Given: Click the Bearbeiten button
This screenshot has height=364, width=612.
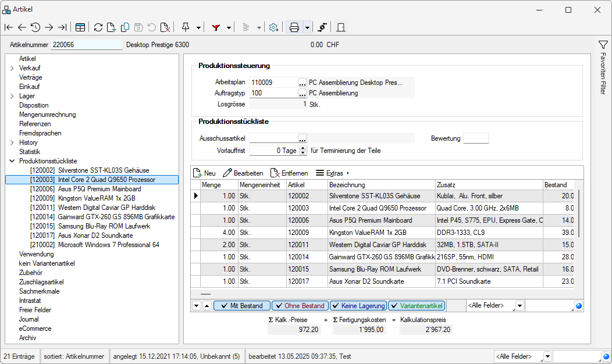Looking at the screenshot, I should point(243,173).
